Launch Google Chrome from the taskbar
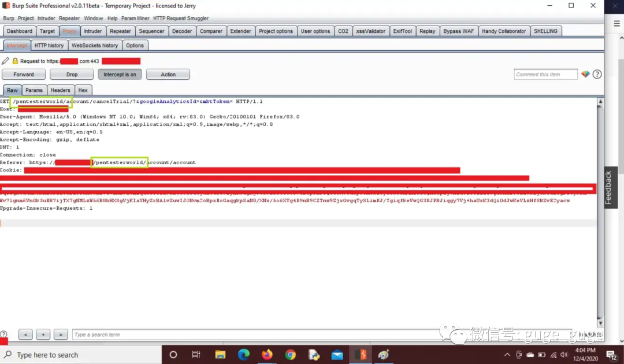This screenshot has height=364, width=624. tap(291, 354)
